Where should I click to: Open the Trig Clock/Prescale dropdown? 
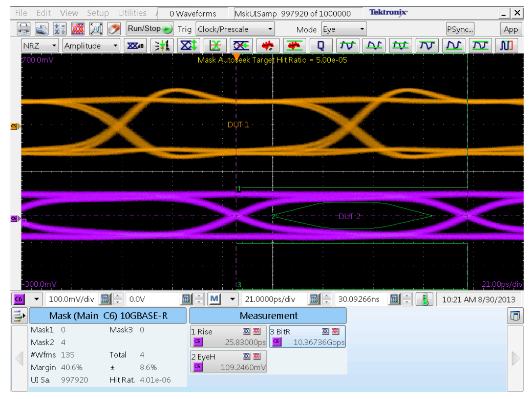pyautogui.click(x=235, y=29)
